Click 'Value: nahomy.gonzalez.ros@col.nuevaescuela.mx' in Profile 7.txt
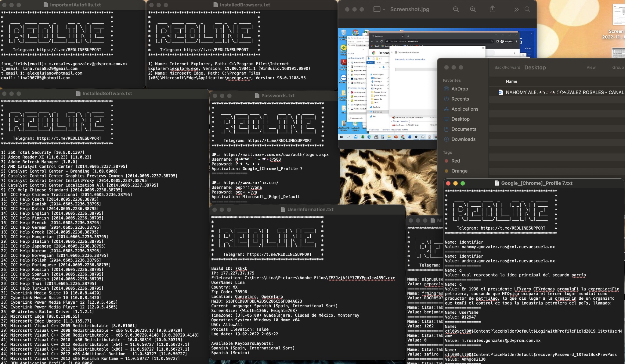Image resolution: width=625 pixels, height=364 pixels. 500,247
